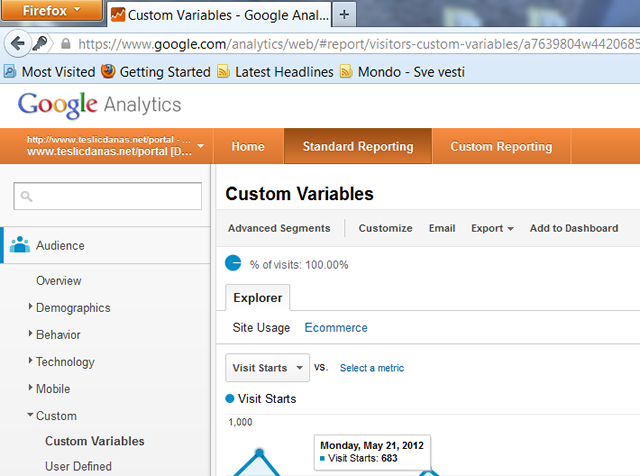Click the Audience people icon in sidebar
The width and height of the screenshot is (640, 476).
19,245
